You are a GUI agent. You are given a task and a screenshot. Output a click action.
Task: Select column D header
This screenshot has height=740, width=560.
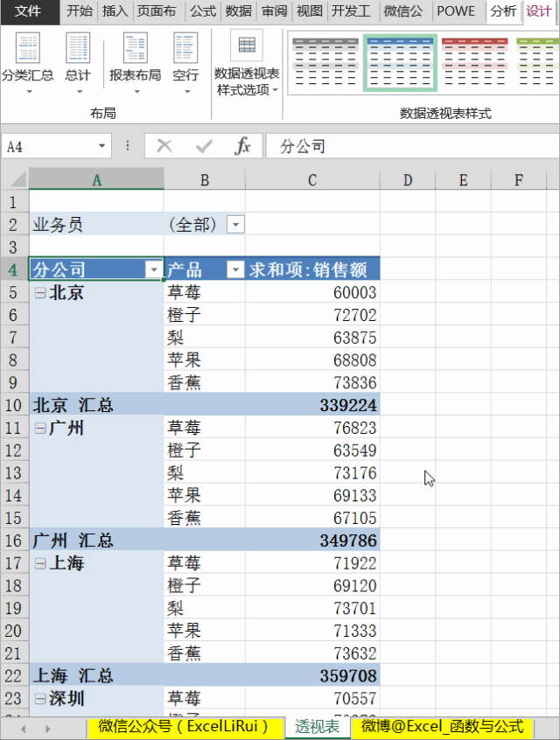pyautogui.click(x=408, y=179)
